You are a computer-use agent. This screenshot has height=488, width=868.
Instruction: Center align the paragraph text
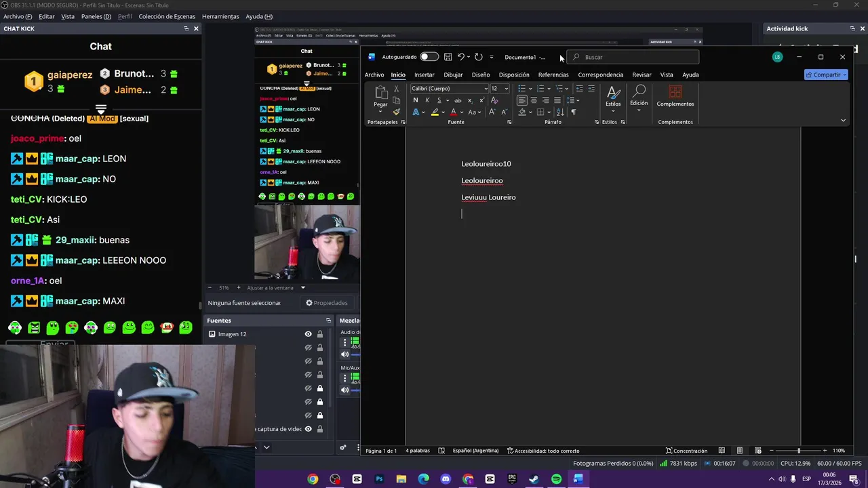534,100
